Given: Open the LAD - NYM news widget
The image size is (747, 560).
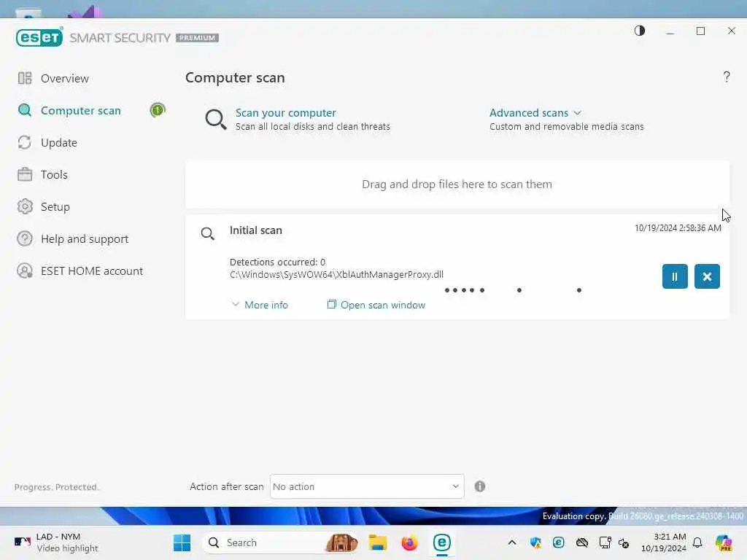Looking at the screenshot, I should [55, 542].
